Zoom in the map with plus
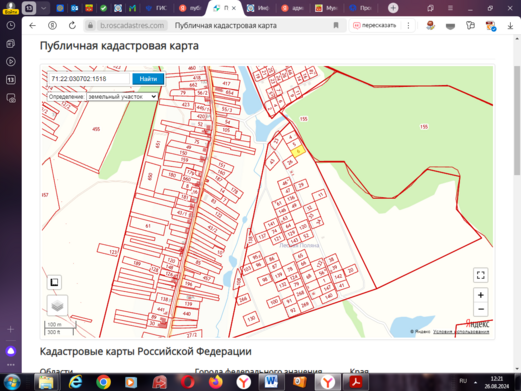Screen dimensions: 521x391 coord(480,295)
